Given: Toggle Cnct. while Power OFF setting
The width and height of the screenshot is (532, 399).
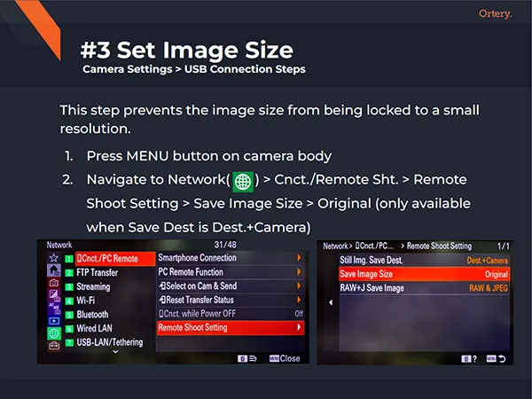Looking at the screenshot, I should (x=230, y=314).
